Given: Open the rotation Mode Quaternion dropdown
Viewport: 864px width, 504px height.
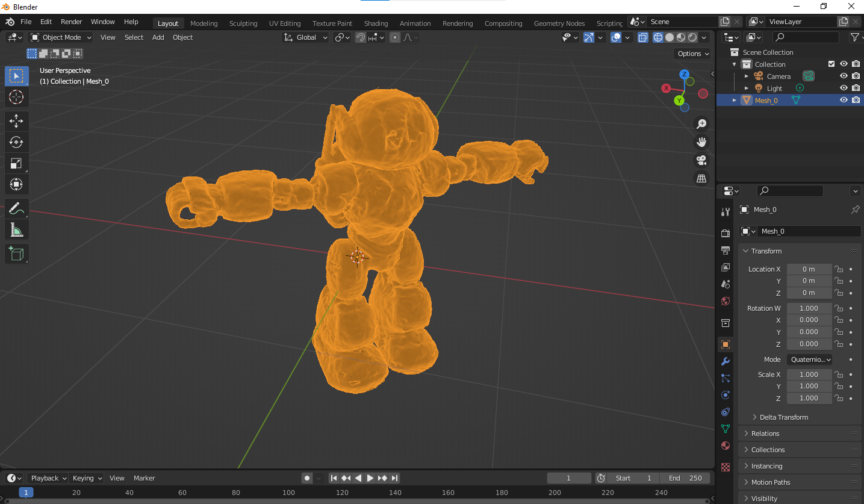Looking at the screenshot, I should coord(810,359).
